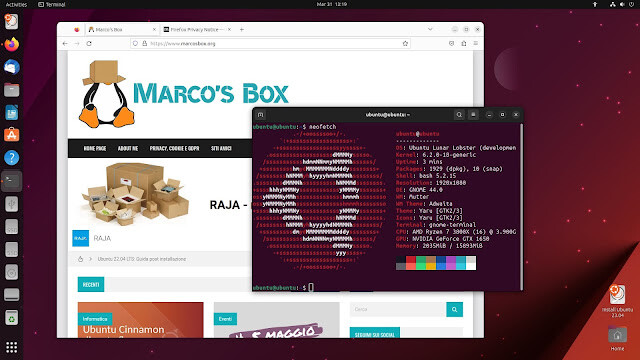This screenshot has width=640, height=360.
Task: Bookmark this page with the star icon
Action: pyautogui.click(x=405, y=43)
